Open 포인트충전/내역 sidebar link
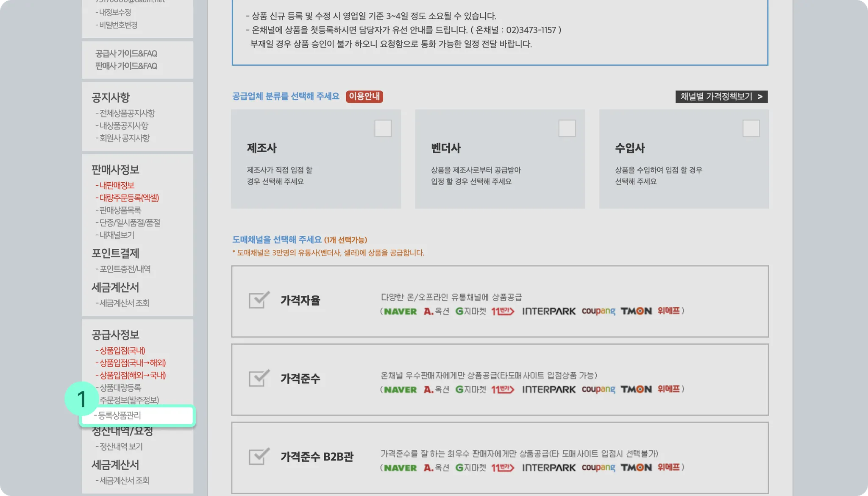 125,269
